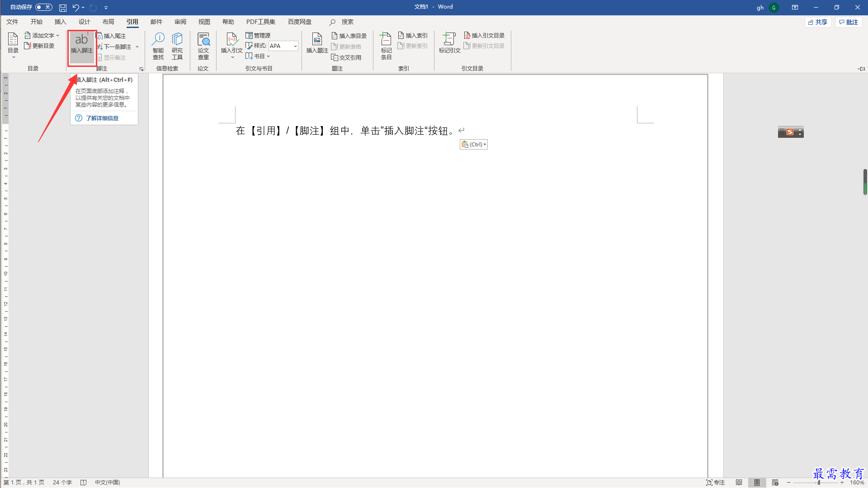The height and width of the screenshot is (488, 868).
Task: Open the Undo history dropdown arrow
Action: [x=83, y=8]
